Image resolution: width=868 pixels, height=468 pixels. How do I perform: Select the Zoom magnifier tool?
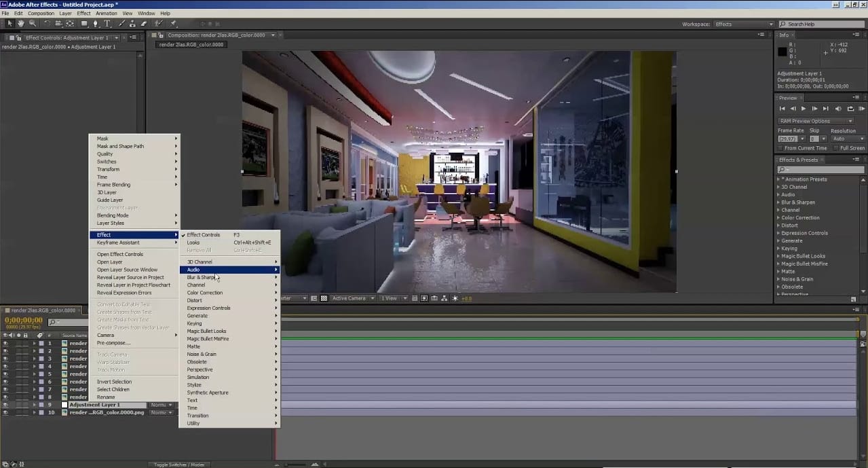tap(33, 24)
